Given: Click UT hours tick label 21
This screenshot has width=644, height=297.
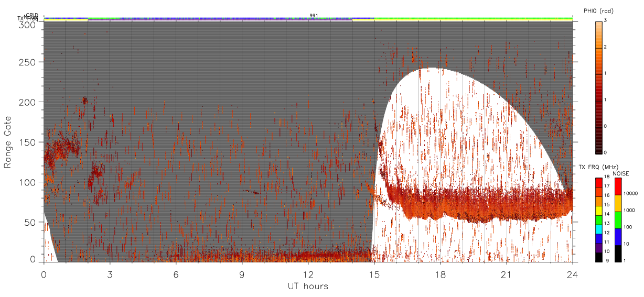Looking at the screenshot, I should click(x=506, y=274).
